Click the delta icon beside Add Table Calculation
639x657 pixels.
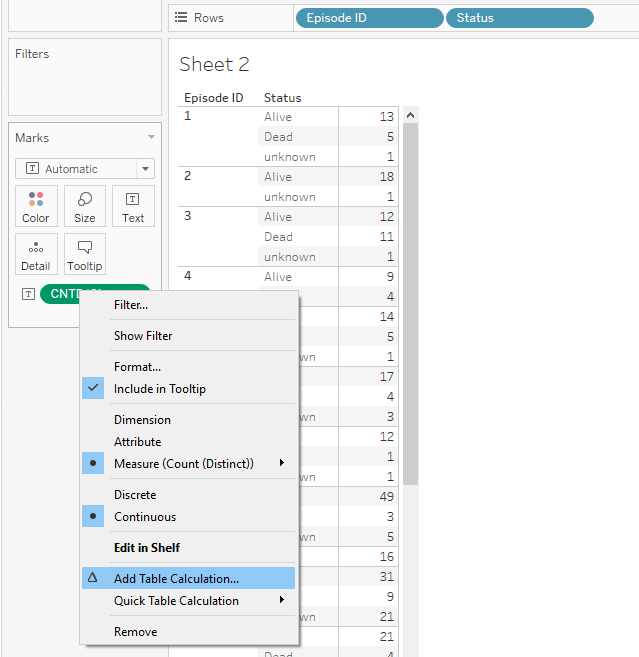click(93, 578)
